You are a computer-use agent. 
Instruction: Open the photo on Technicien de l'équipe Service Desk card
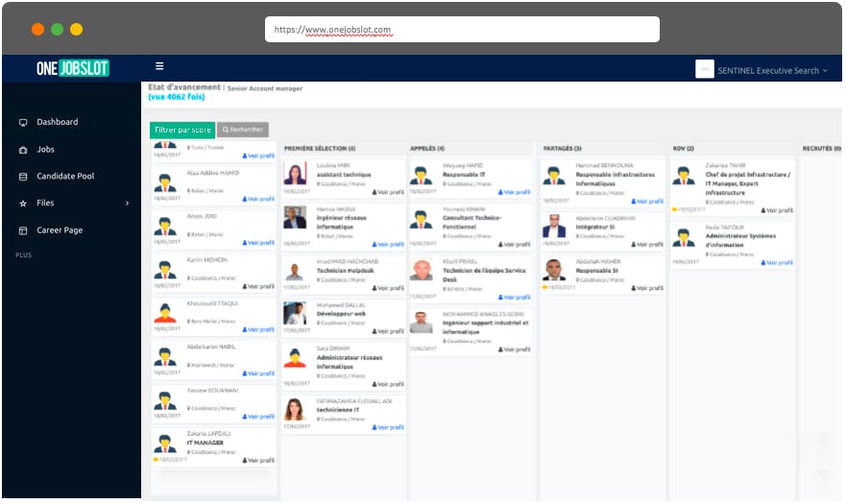(x=421, y=270)
